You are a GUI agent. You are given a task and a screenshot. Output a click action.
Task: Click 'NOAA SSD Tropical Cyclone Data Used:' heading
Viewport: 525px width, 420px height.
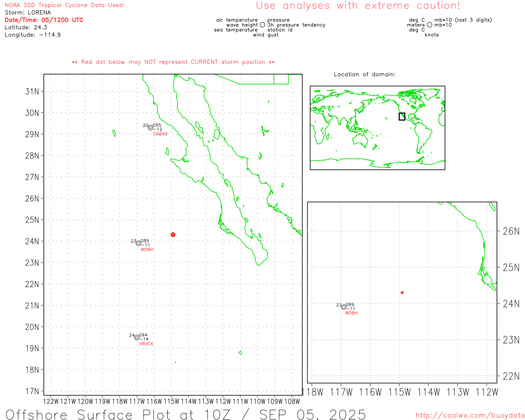(x=64, y=5)
